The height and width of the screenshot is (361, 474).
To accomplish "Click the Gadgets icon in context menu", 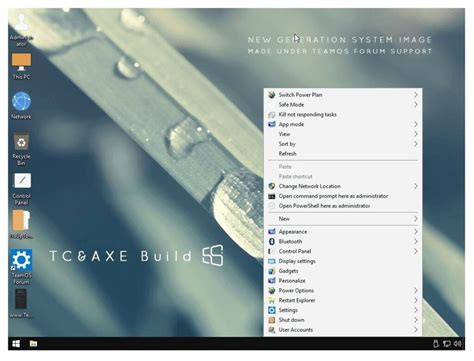I will (x=272, y=271).
